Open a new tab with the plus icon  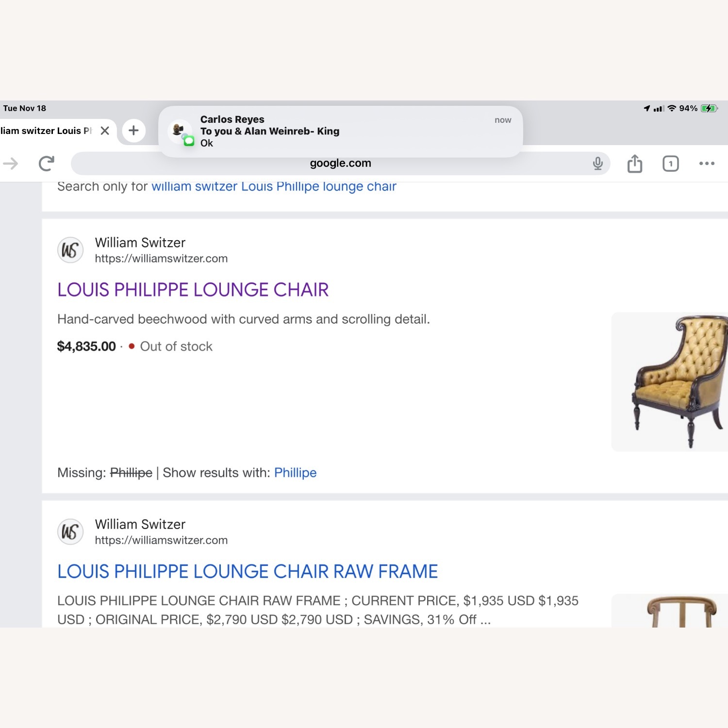[133, 131]
